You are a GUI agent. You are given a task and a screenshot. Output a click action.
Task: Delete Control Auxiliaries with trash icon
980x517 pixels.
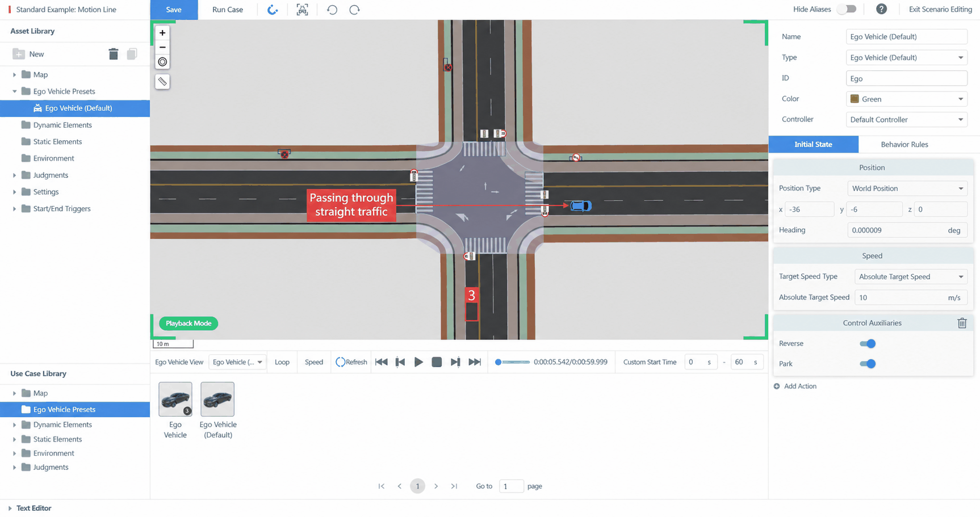pyautogui.click(x=962, y=323)
